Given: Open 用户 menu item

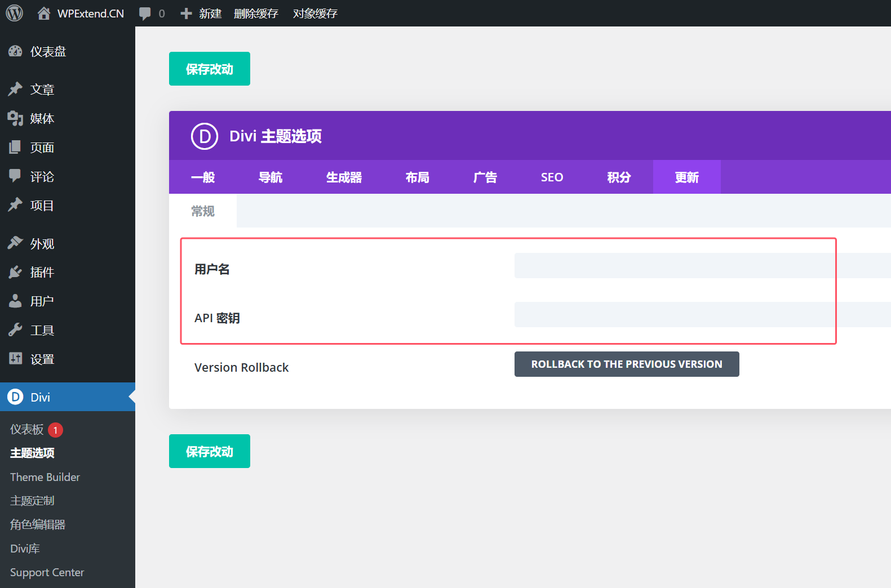Looking at the screenshot, I should tap(42, 301).
